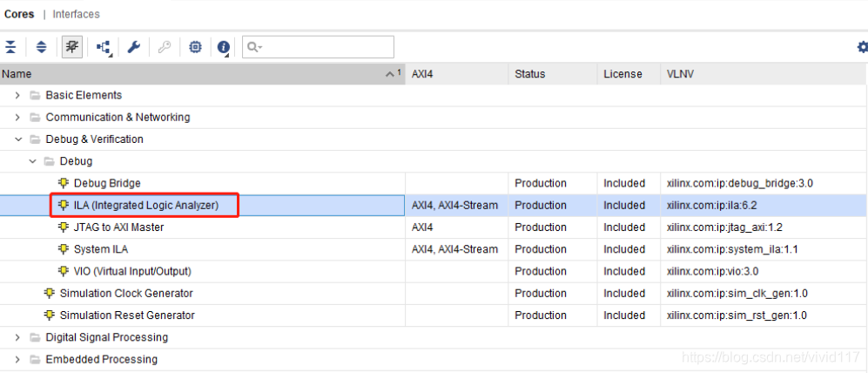The height and width of the screenshot is (373, 868).
Task: Click the Simulation Reset Generator core icon
Action: [50, 315]
